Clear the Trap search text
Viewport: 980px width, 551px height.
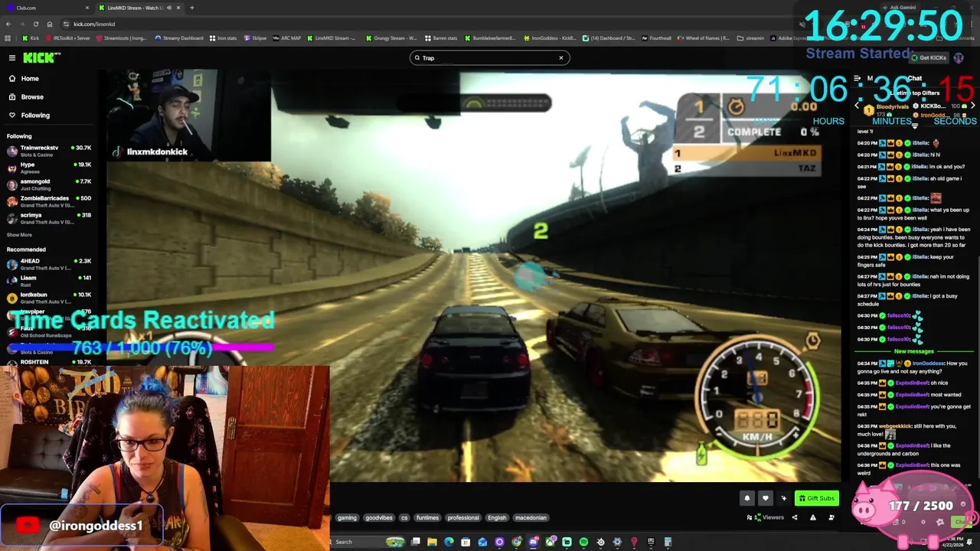coord(560,57)
